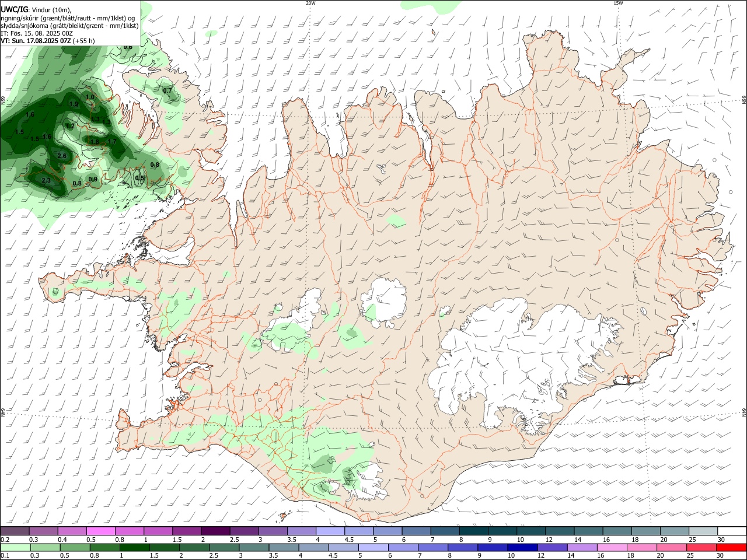The image size is (747, 560).
Task: Pick the bright red 30 rain legend swatch
Action: pos(731,547)
